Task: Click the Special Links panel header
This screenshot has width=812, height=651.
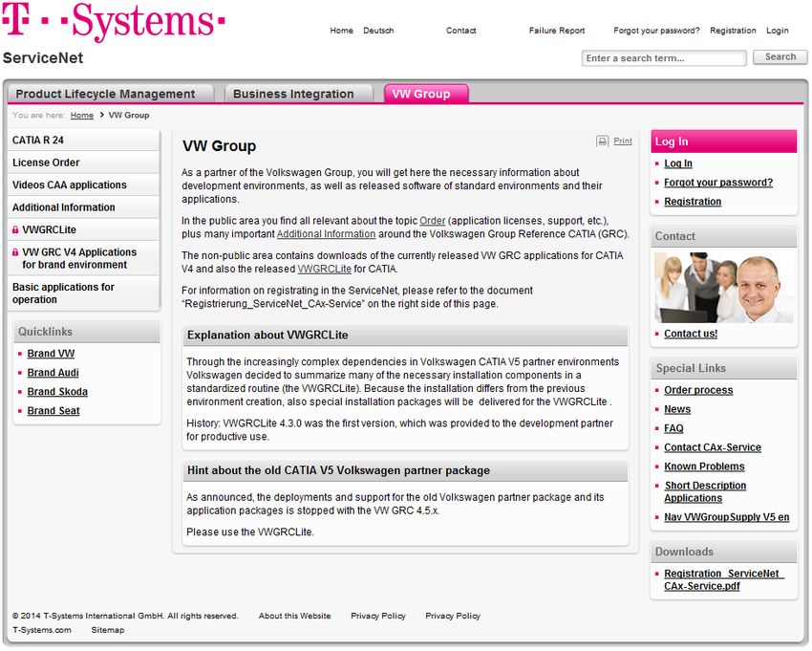Action: tap(723, 369)
